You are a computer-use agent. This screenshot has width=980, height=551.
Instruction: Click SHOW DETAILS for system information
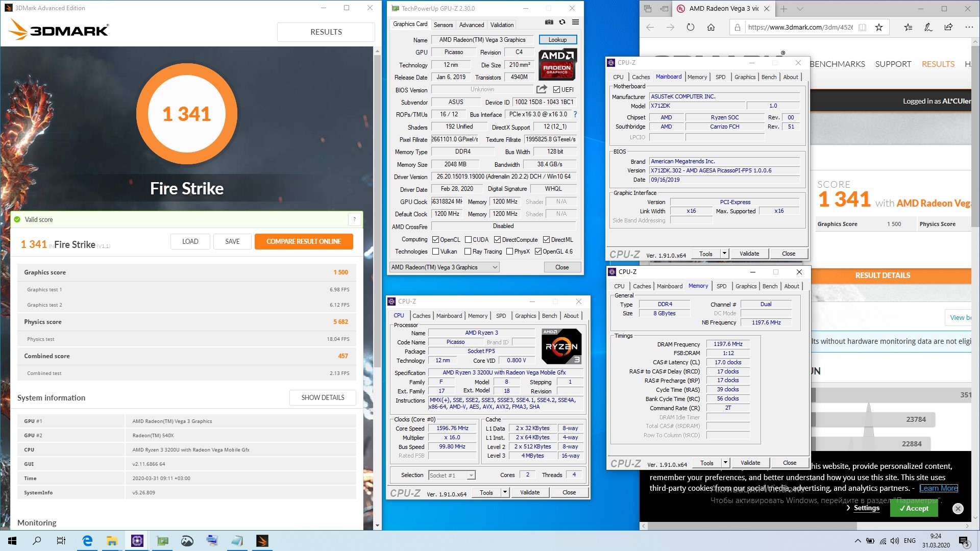pos(323,397)
